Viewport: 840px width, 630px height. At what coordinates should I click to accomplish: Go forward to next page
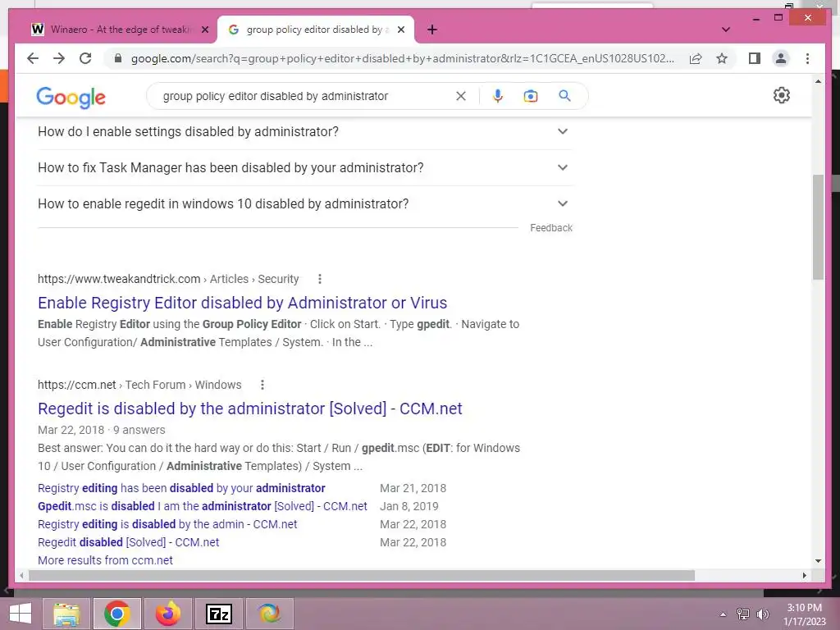[x=59, y=58]
